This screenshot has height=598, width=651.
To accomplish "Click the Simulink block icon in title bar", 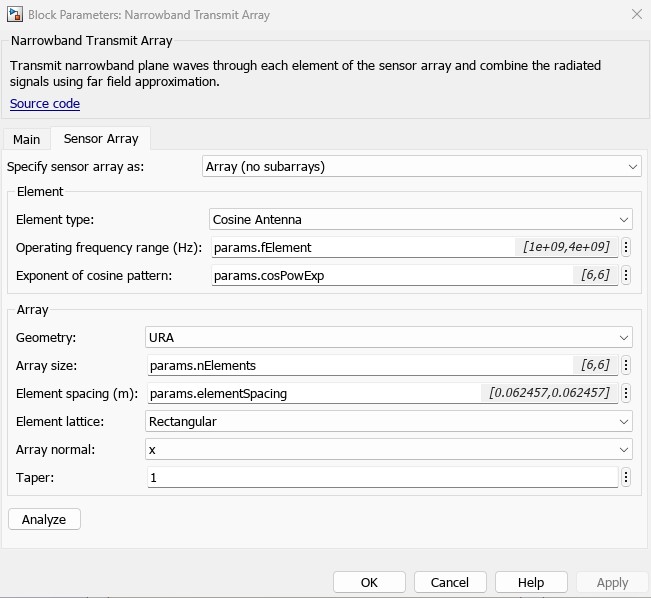I will click(15, 15).
